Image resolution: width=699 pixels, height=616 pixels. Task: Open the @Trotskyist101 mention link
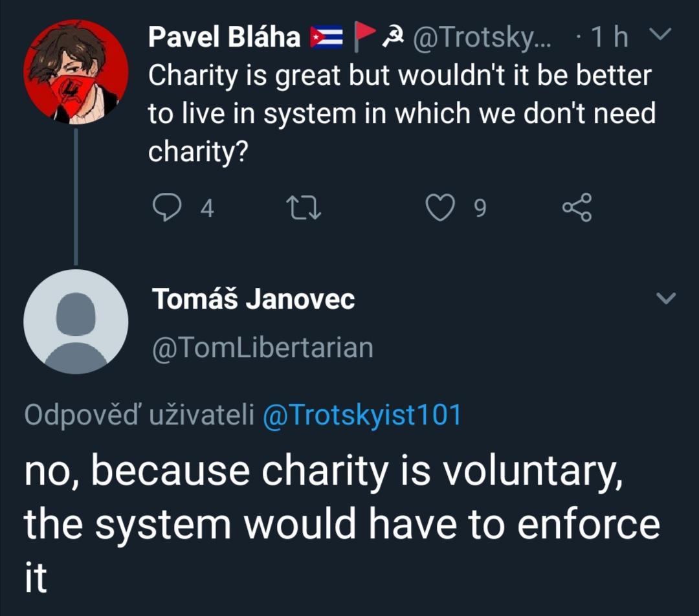361,415
